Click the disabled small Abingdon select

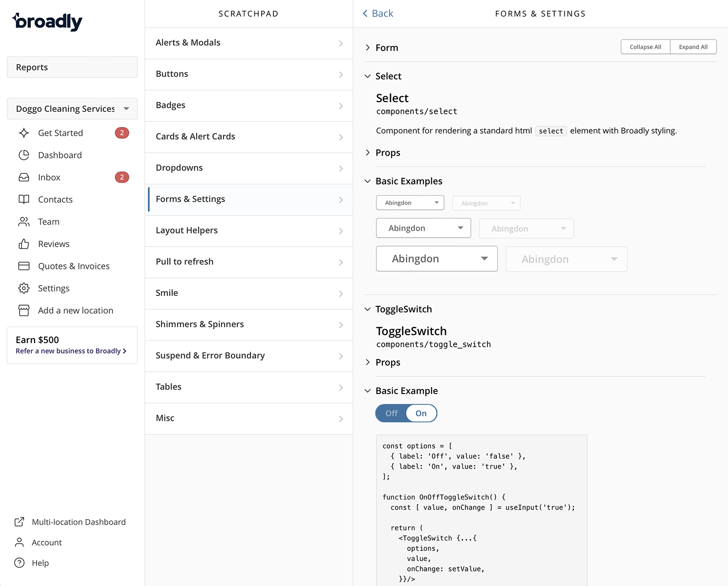click(486, 203)
